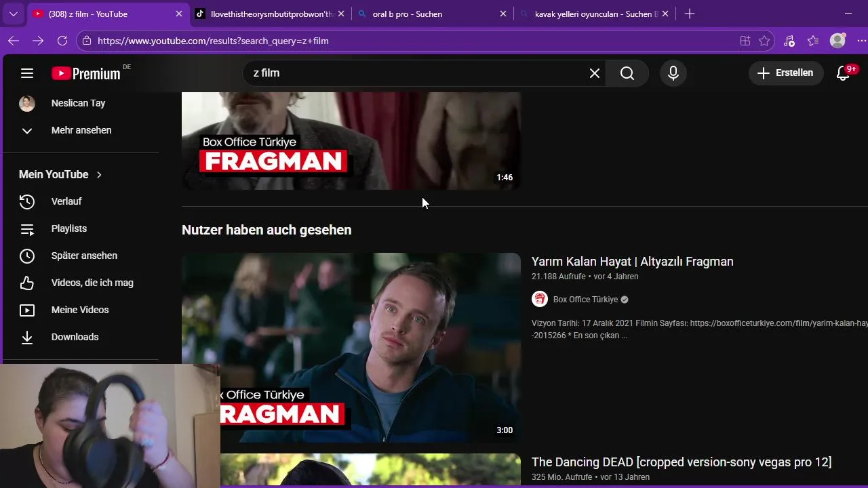Go back with browser back arrow
This screenshot has height=488, width=868.
pyautogui.click(x=13, y=41)
